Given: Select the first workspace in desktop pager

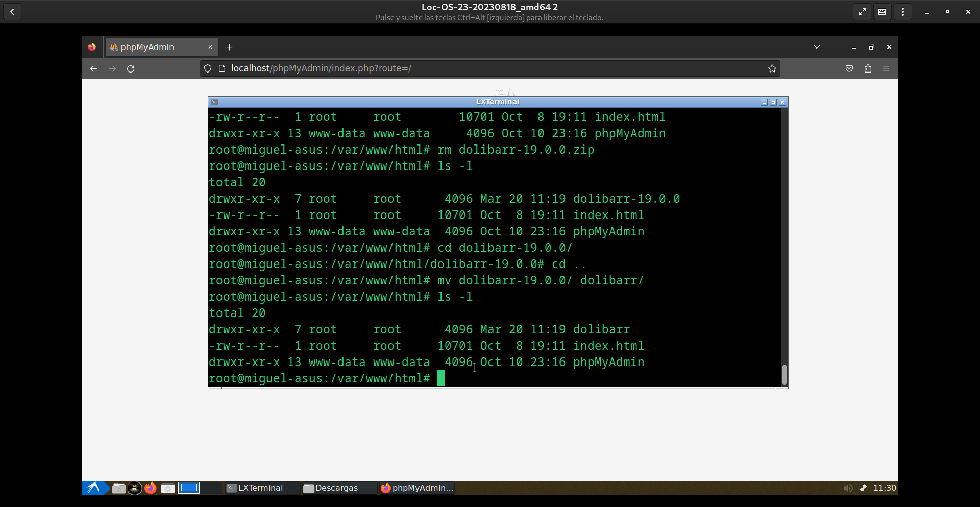Looking at the screenshot, I should pos(189,488).
